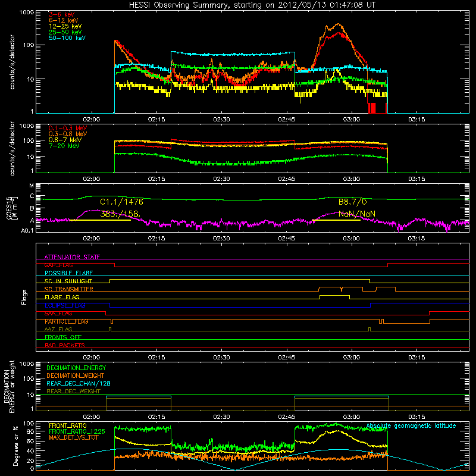Select the FLARE_FLAG label
This screenshot has width=476, height=476.
(62, 297)
